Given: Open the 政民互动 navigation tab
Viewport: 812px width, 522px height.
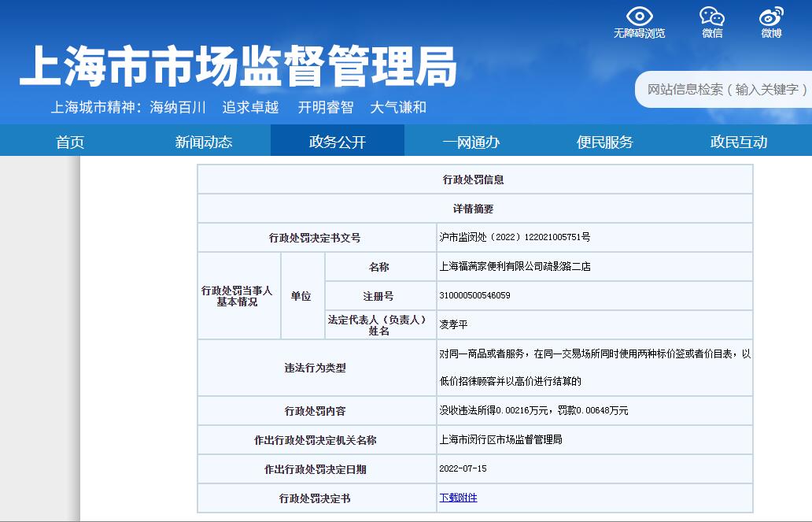Looking at the screenshot, I should 738,142.
